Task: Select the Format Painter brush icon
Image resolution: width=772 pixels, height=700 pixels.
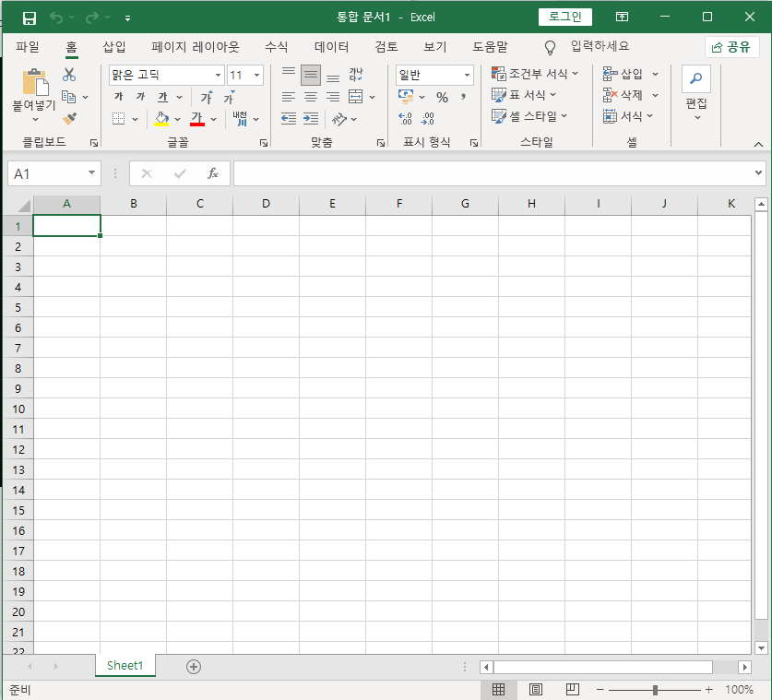Action: click(69, 119)
